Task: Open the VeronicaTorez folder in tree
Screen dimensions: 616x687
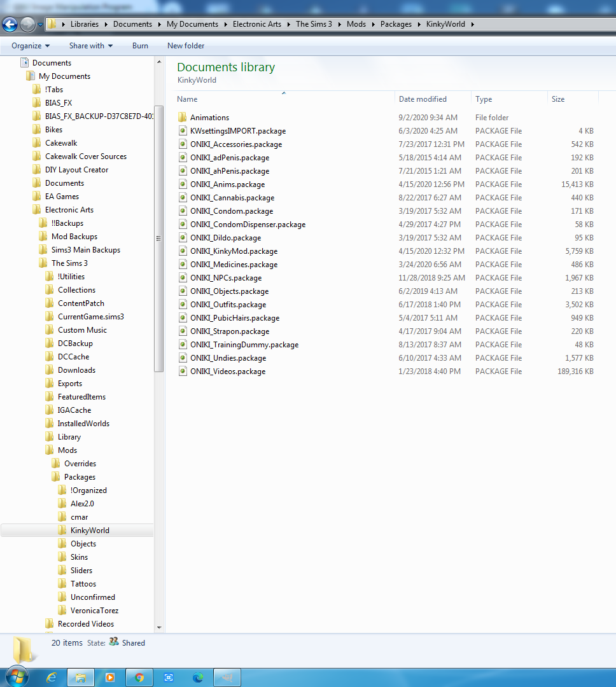Action: pos(94,611)
